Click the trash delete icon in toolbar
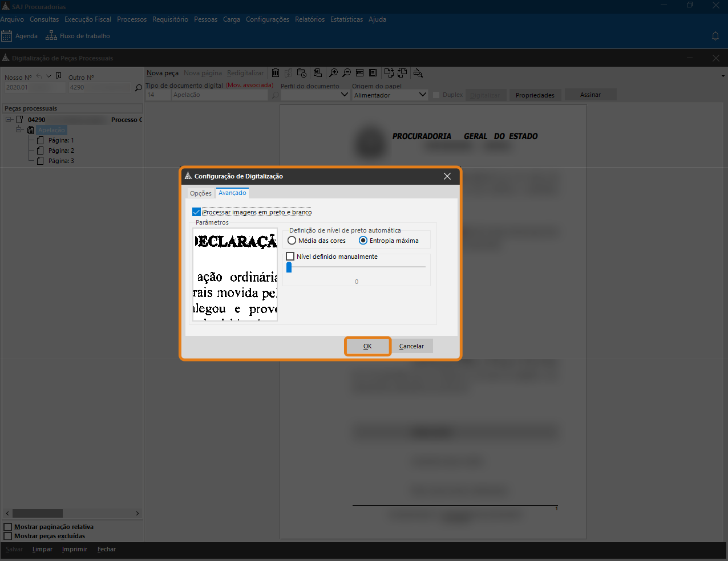The width and height of the screenshot is (728, 561). (276, 73)
